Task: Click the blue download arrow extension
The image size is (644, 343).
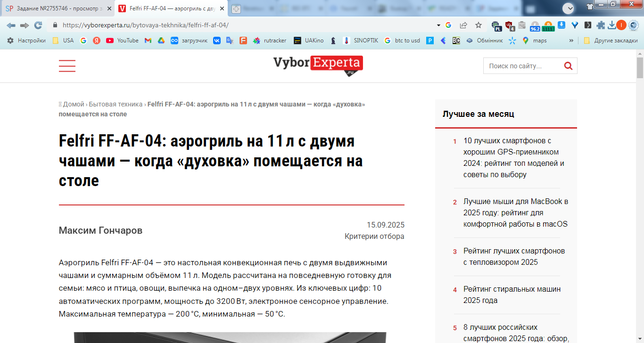Action: [x=561, y=25]
